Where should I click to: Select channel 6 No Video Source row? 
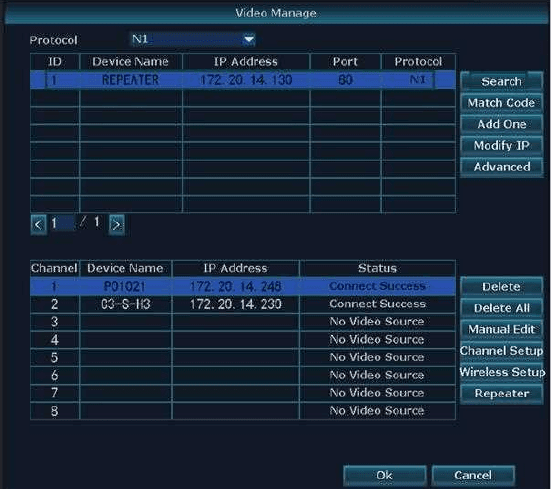243,375
